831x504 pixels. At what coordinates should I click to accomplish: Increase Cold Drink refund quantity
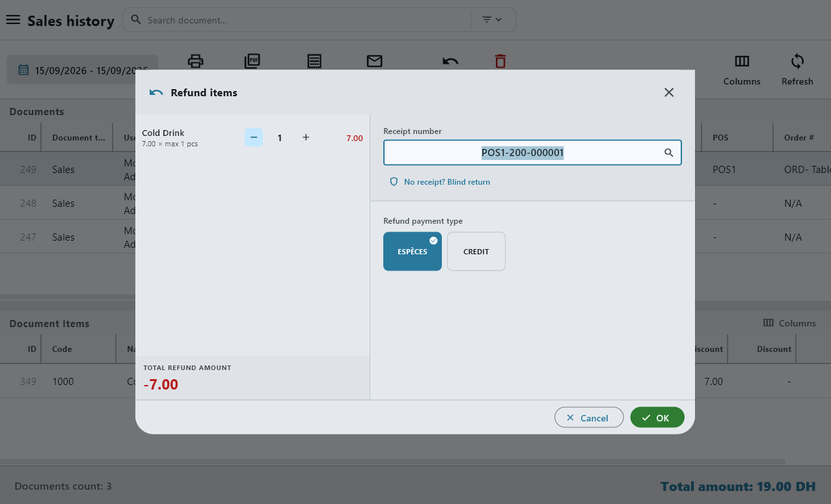pyautogui.click(x=306, y=137)
